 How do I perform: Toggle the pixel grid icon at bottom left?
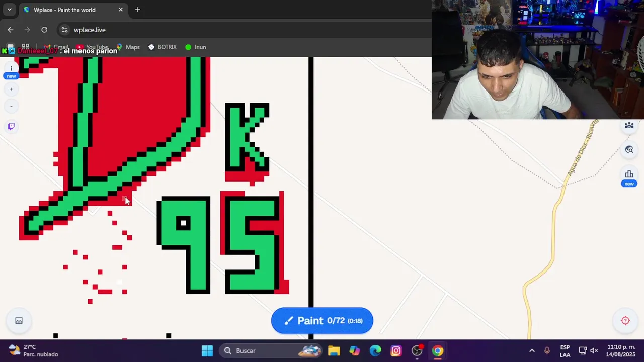click(x=19, y=321)
